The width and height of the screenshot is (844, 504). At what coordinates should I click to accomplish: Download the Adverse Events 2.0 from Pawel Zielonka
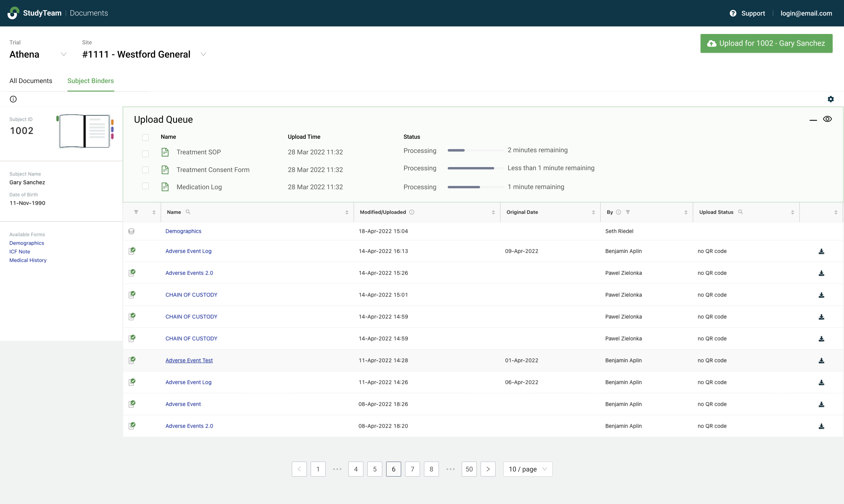(821, 273)
